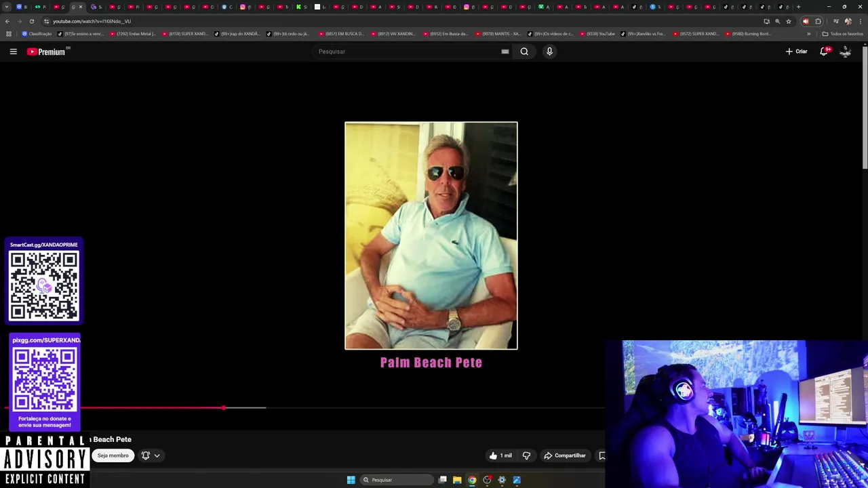
Task: Open File Explorer from the taskbar
Action: (x=457, y=480)
